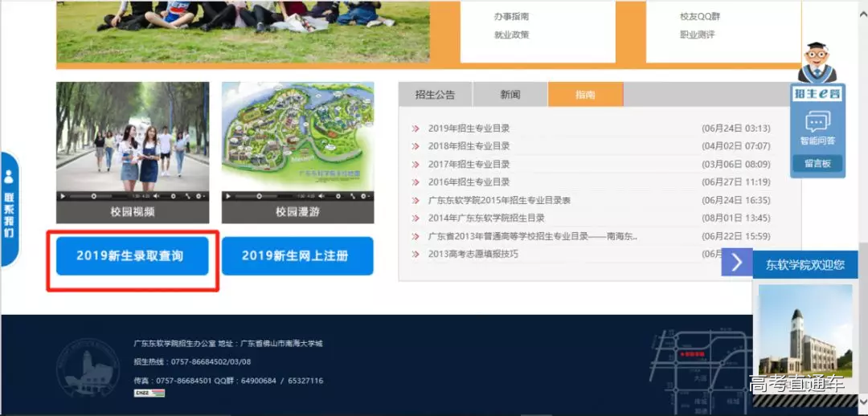The image size is (868, 416).
Task: Switch to the 招生公告 tab
Action: click(x=435, y=95)
